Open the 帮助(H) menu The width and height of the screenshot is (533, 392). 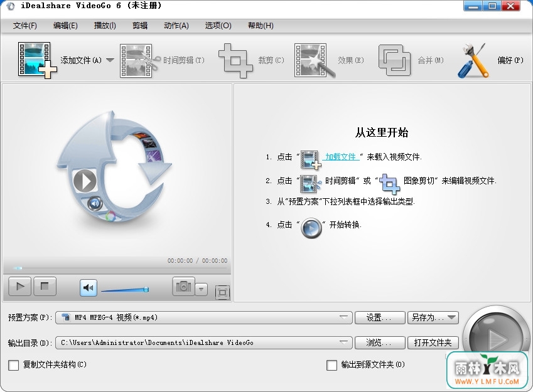(261, 26)
